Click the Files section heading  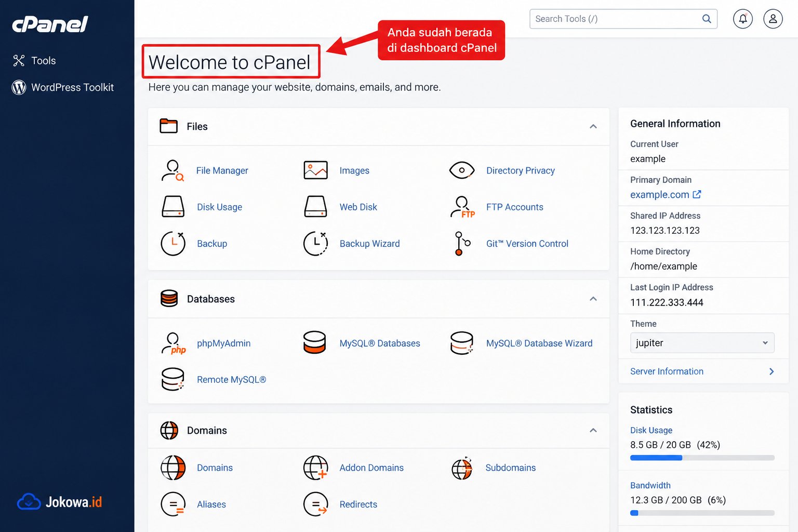coord(197,127)
